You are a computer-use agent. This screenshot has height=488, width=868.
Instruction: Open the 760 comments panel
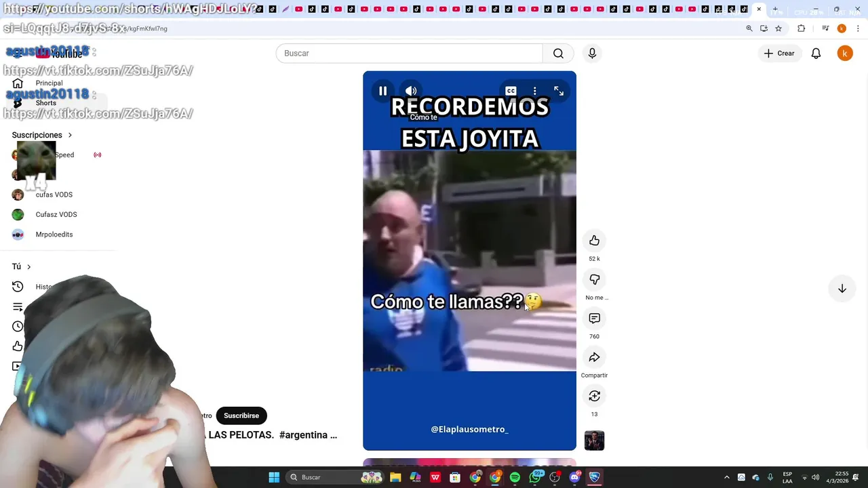(x=594, y=318)
